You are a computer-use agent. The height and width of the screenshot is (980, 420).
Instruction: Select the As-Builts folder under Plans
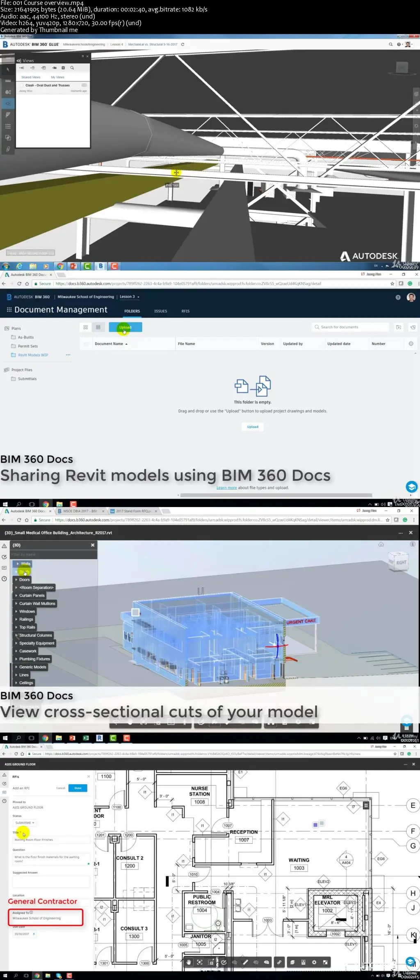click(x=25, y=337)
